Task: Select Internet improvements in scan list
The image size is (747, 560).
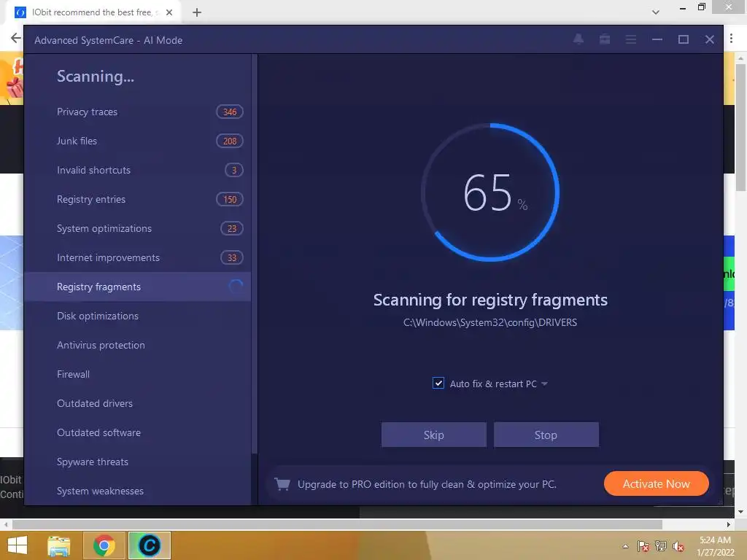Action: click(x=137, y=257)
